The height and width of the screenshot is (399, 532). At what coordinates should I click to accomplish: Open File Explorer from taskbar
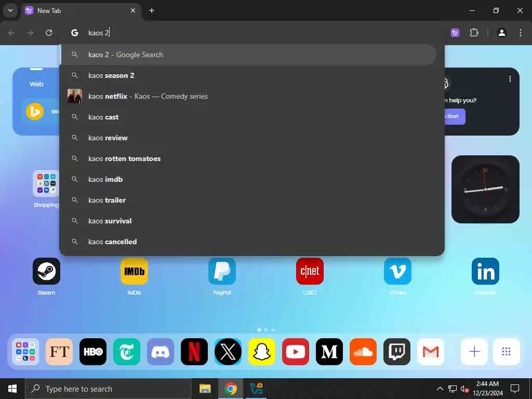[x=205, y=389]
